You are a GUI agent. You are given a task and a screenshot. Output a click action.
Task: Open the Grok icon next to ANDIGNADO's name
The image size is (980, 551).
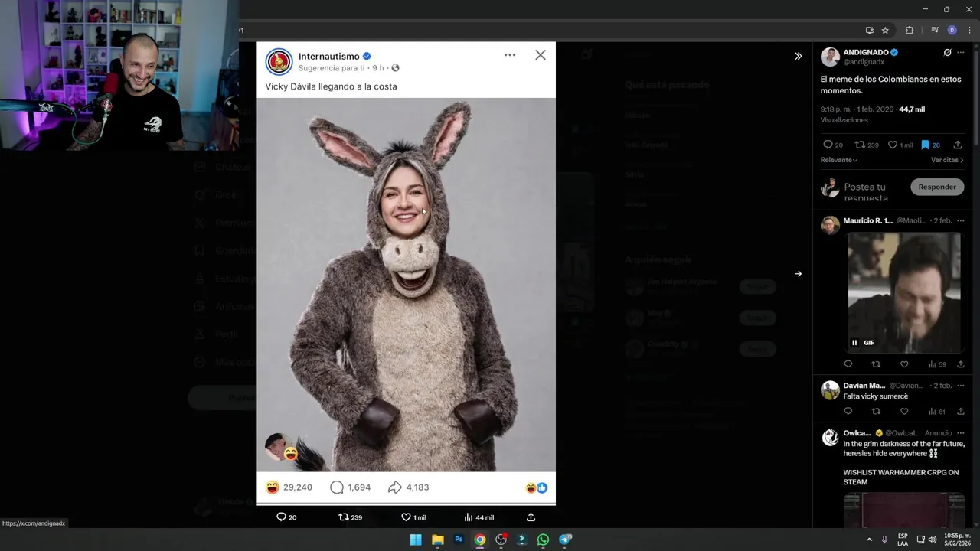(x=947, y=53)
